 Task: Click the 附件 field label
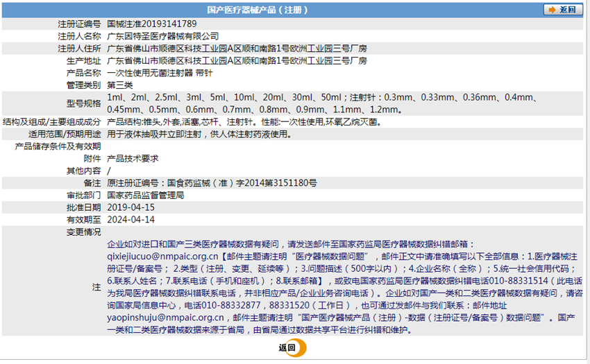(x=92, y=159)
